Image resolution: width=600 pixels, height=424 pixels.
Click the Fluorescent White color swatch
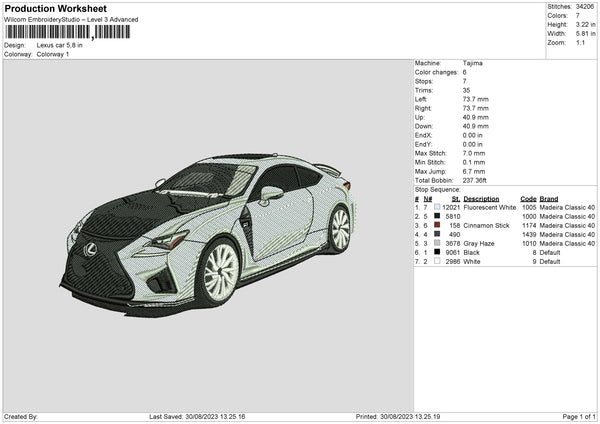[x=437, y=207]
